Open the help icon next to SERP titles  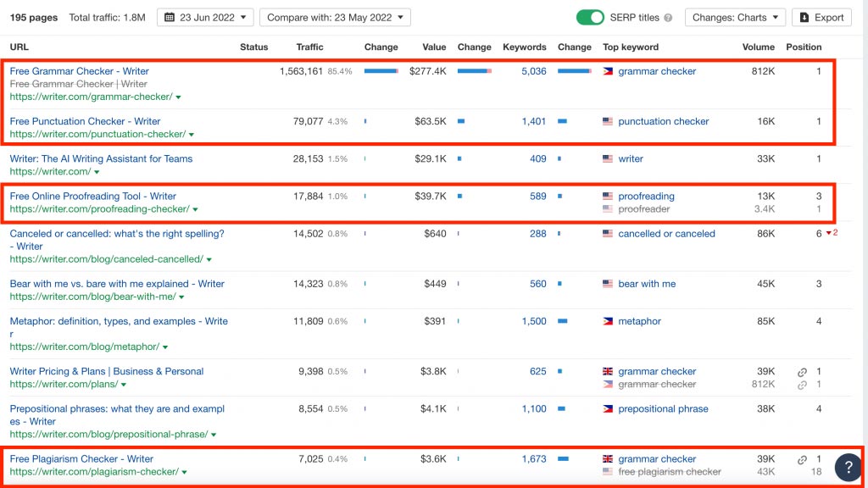pyautogui.click(x=668, y=18)
